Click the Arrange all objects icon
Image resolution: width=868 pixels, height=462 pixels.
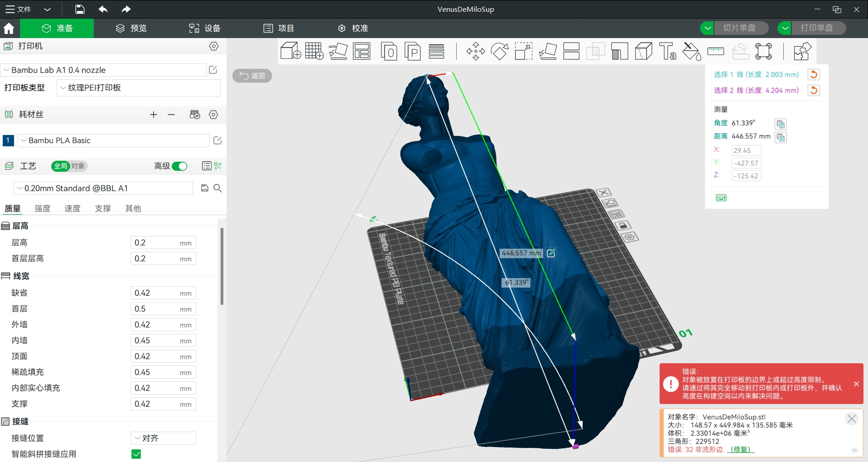point(362,51)
